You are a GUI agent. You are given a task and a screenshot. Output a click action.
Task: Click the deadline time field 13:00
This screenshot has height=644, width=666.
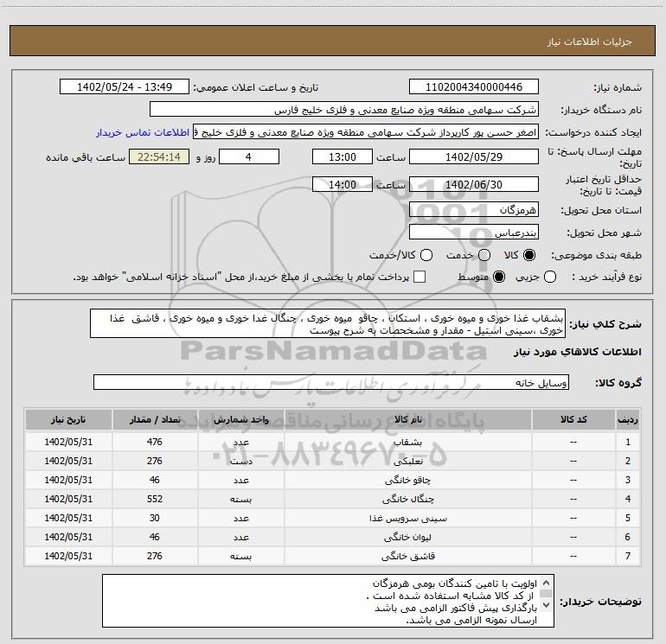343,156
